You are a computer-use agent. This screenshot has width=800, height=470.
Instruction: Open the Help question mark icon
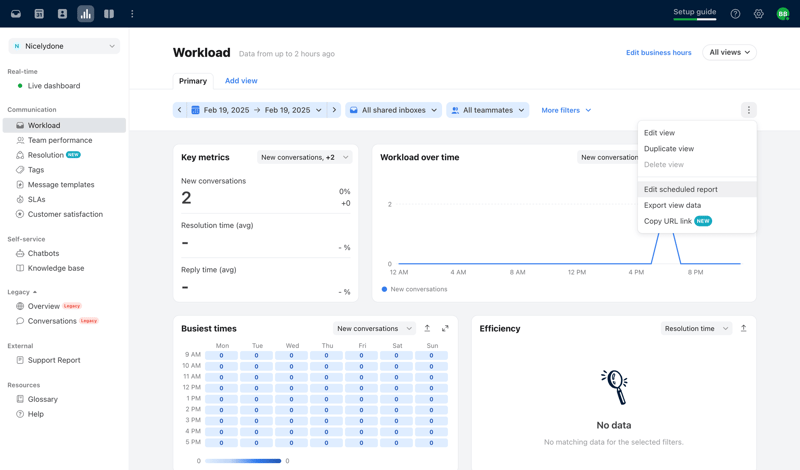(735, 14)
